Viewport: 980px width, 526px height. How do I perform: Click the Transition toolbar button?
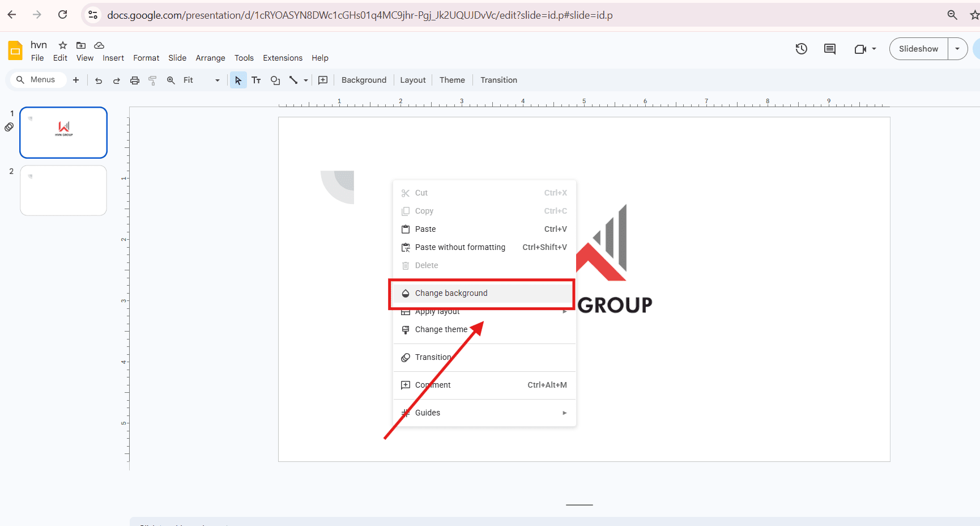coord(498,80)
